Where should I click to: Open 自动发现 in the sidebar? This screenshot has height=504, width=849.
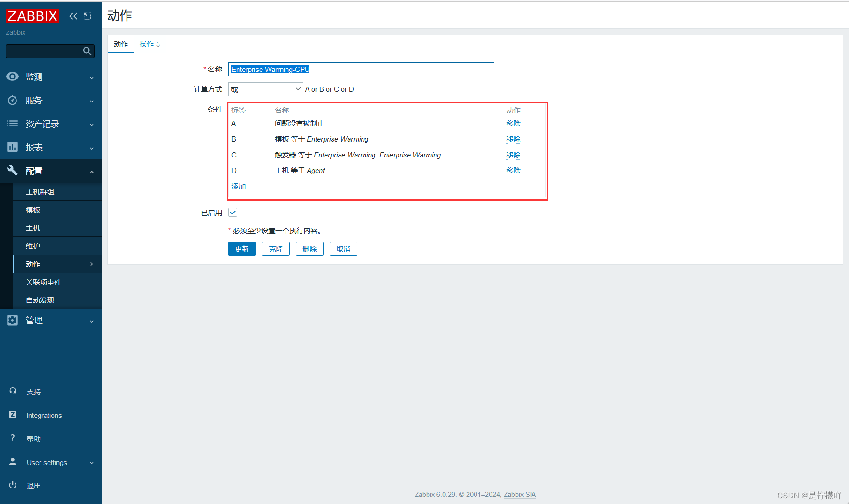pos(57,300)
